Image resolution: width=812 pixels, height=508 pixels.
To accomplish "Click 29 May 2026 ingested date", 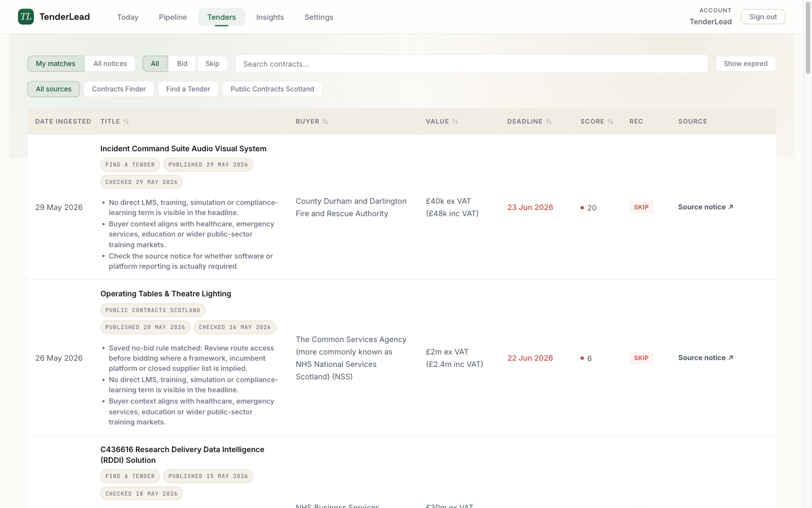I will [59, 207].
